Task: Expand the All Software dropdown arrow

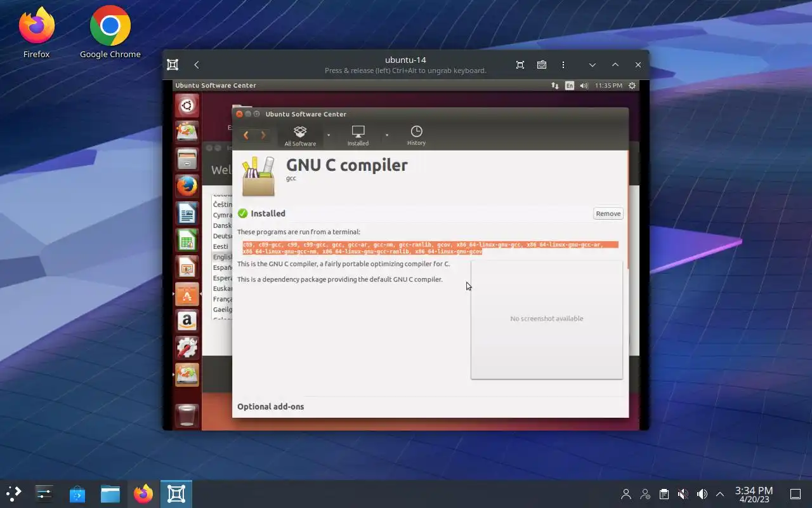Action: pyautogui.click(x=329, y=135)
